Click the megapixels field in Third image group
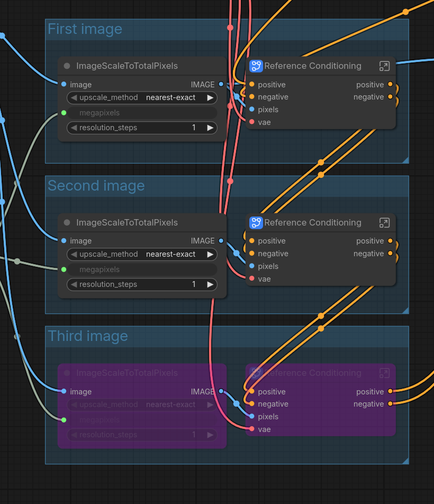The image size is (434, 504). pos(142,420)
